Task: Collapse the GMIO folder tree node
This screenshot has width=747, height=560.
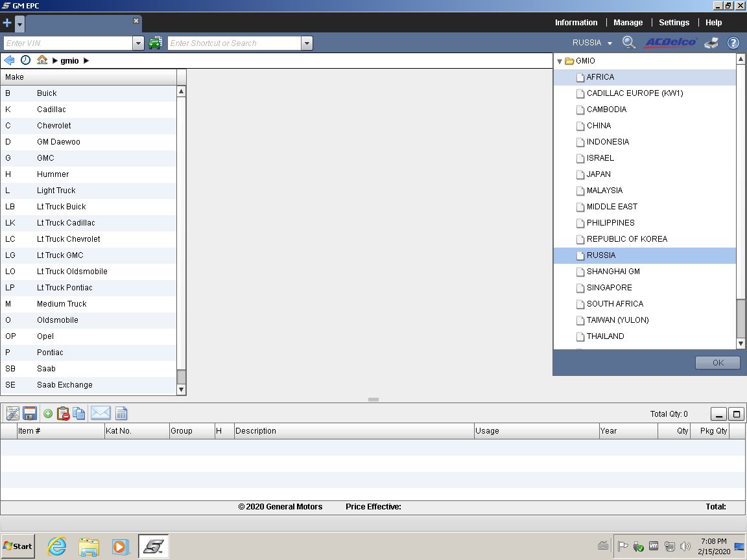Action: [x=560, y=62]
